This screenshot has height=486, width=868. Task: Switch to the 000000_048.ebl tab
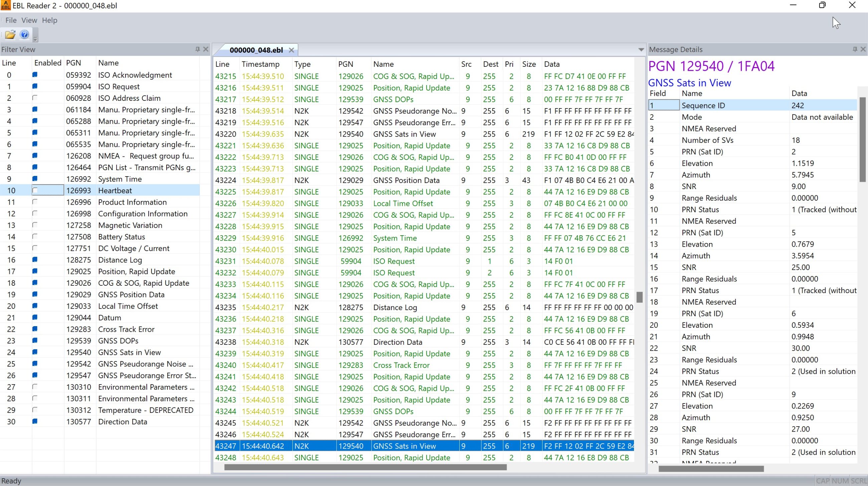(256, 50)
